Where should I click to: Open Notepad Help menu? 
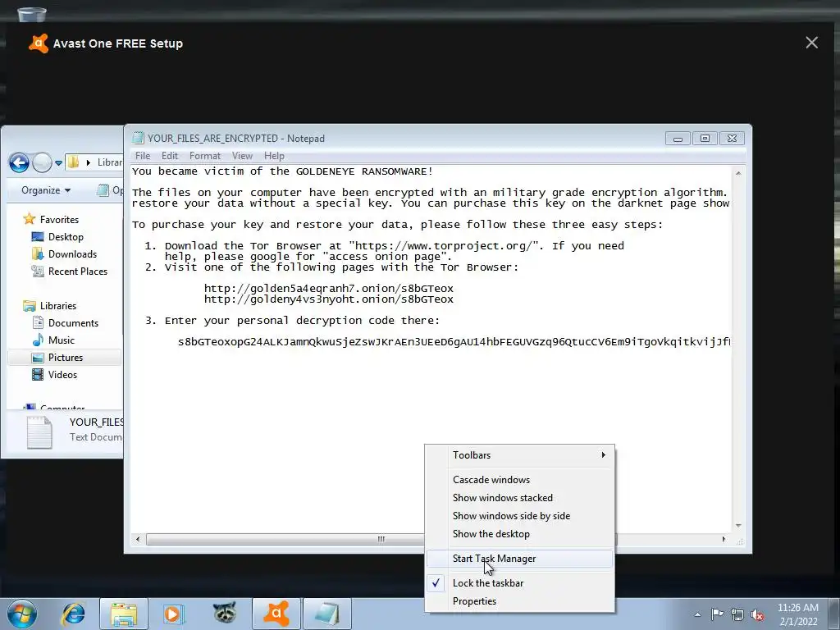coord(274,156)
